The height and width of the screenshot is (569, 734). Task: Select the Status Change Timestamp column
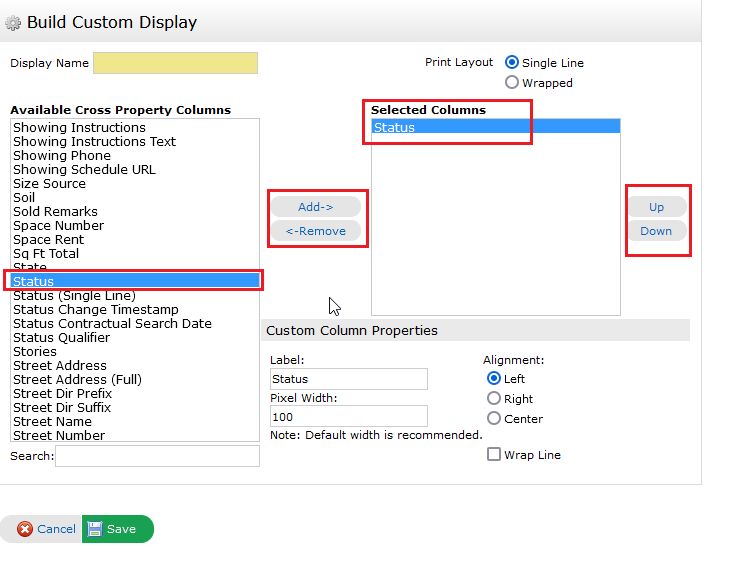tap(135, 310)
